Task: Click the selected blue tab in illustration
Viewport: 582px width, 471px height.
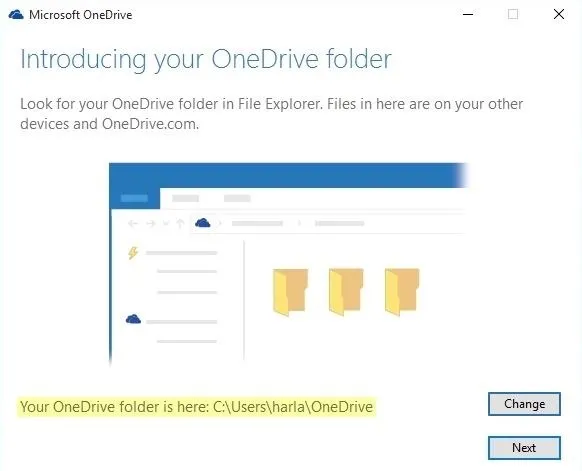Action: pyautogui.click(x=134, y=198)
